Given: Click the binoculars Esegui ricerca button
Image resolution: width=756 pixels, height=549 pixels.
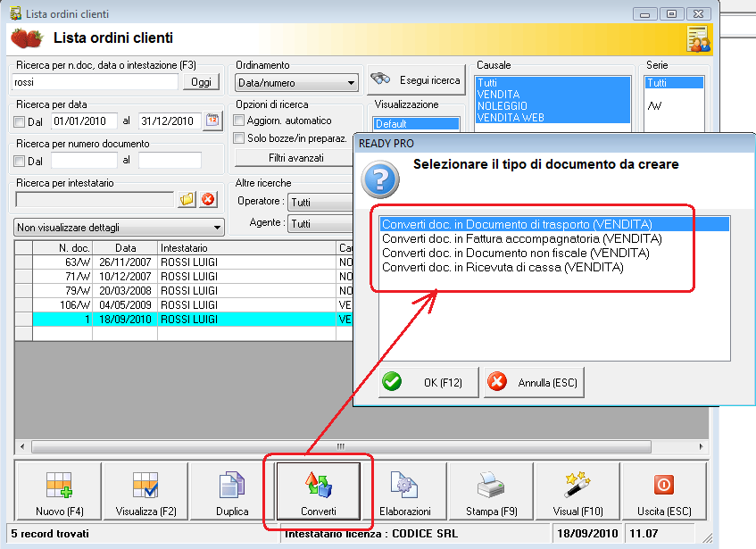Looking at the screenshot, I should coord(416,80).
